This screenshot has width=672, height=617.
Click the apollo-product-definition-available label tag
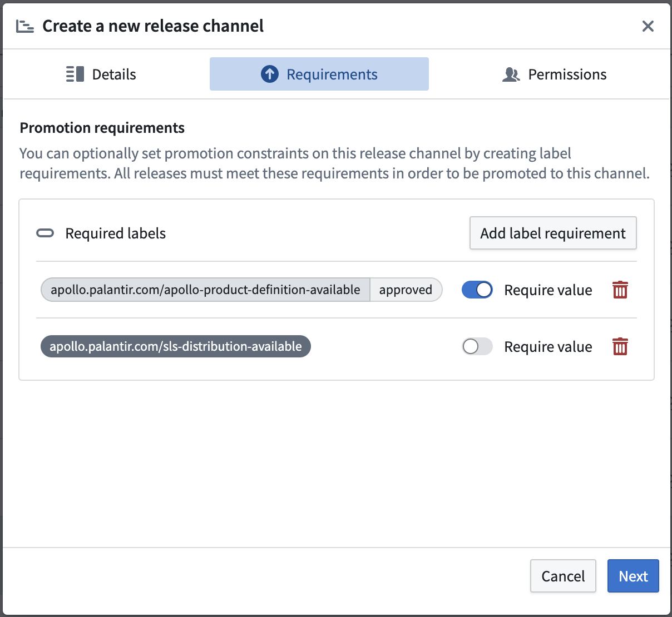point(205,290)
